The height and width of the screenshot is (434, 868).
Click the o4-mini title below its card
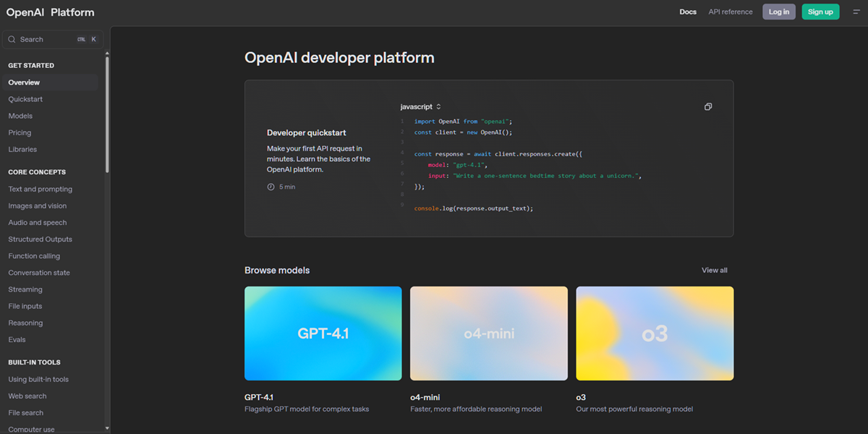[425, 397]
